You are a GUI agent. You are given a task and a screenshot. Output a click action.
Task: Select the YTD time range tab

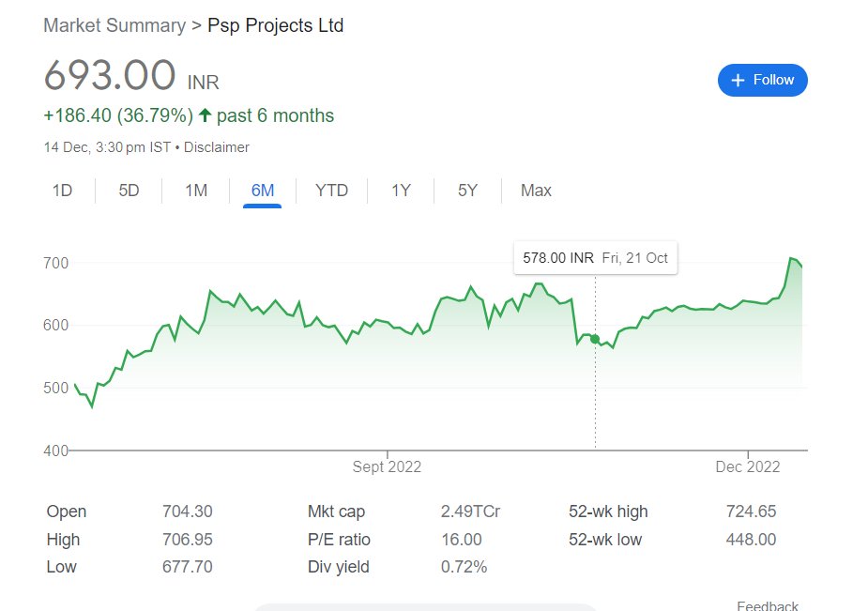tap(331, 191)
